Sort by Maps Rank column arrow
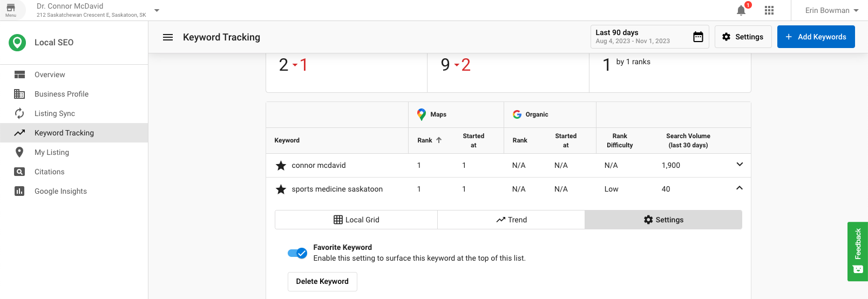 tap(439, 140)
